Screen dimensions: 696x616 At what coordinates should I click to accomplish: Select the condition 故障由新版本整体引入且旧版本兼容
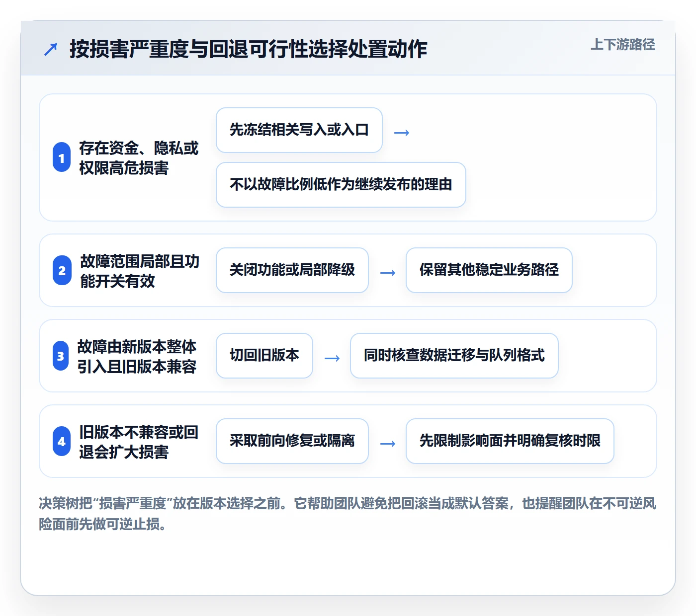(x=137, y=357)
